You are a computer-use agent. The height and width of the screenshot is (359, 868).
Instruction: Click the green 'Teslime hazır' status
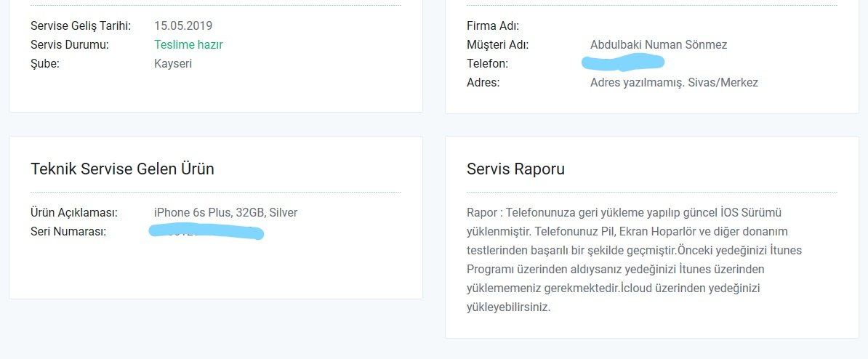click(188, 44)
